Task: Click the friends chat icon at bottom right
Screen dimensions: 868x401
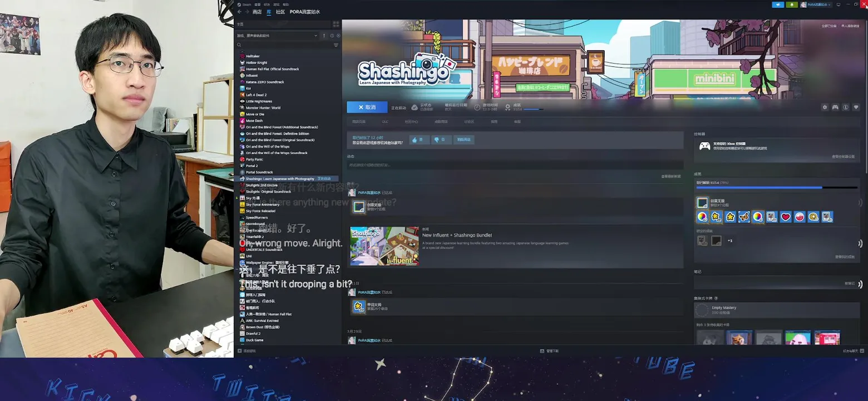Action: (862, 351)
